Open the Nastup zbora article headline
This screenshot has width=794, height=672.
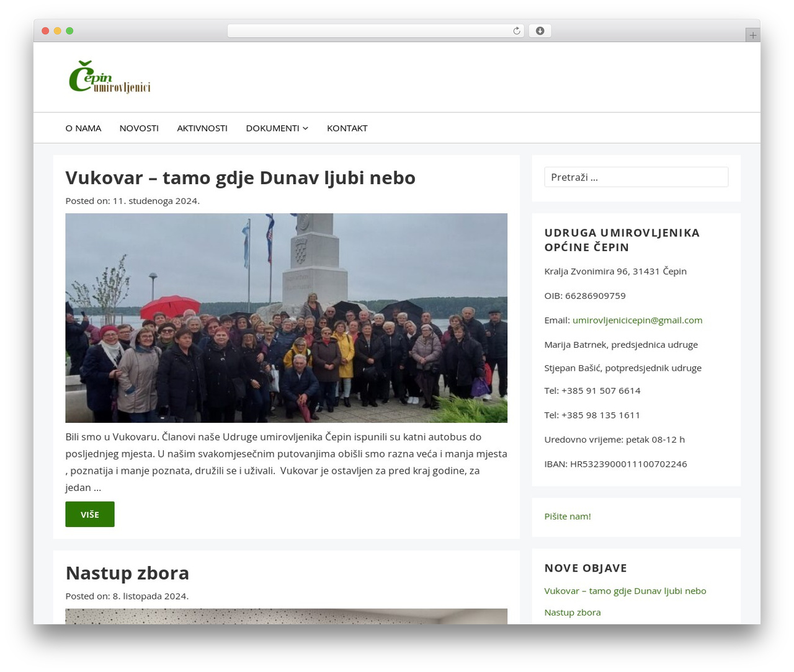tap(127, 573)
